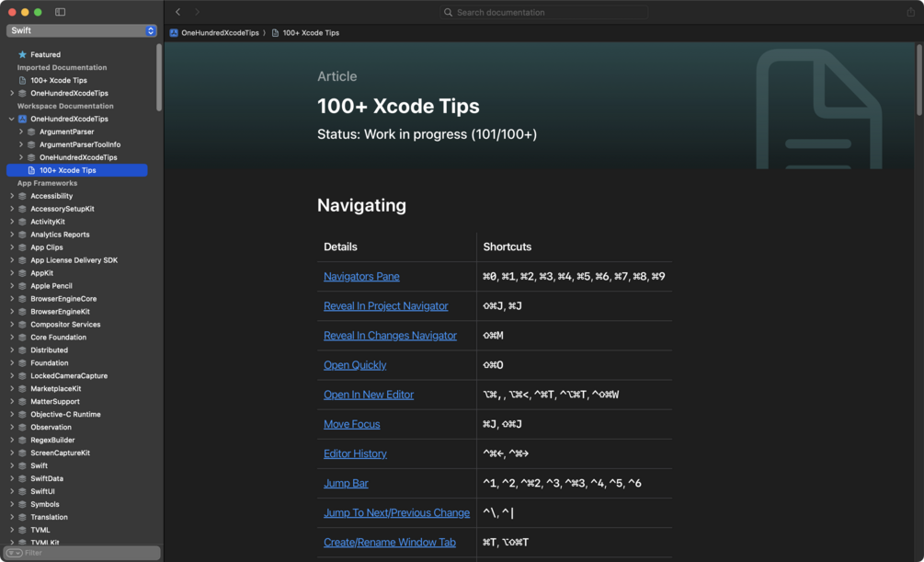Select Compositor Services in the sidebar

click(65, 325)
